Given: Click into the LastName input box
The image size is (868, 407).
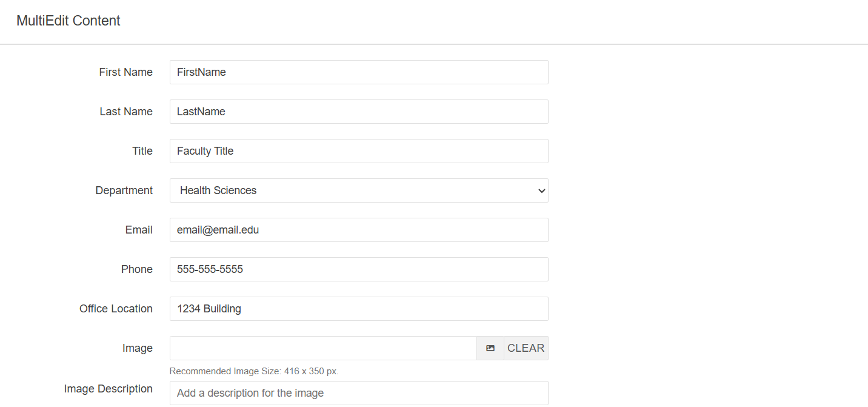Looking at the screenshot, I should pyautogui.click(x=359, y=112).
